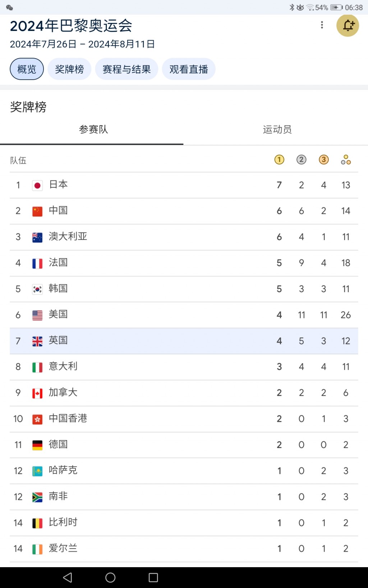
Task: Select the 赛程与结果 chip
Action: 126,69
